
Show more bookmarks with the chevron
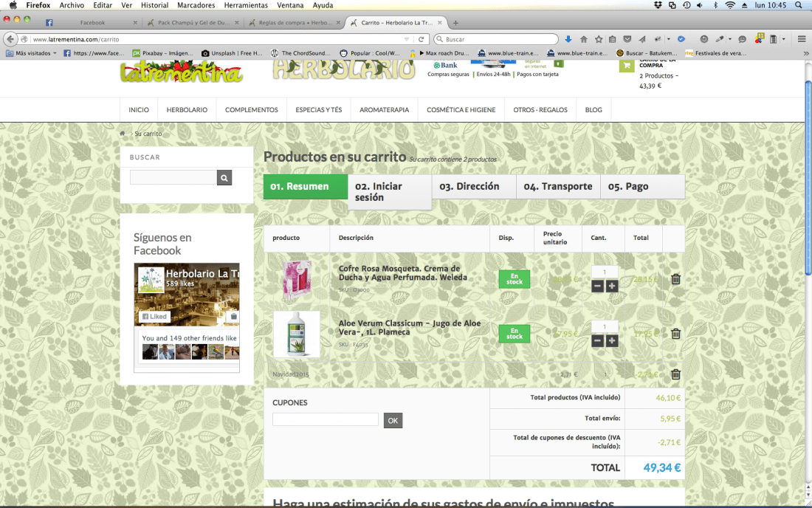806,53
